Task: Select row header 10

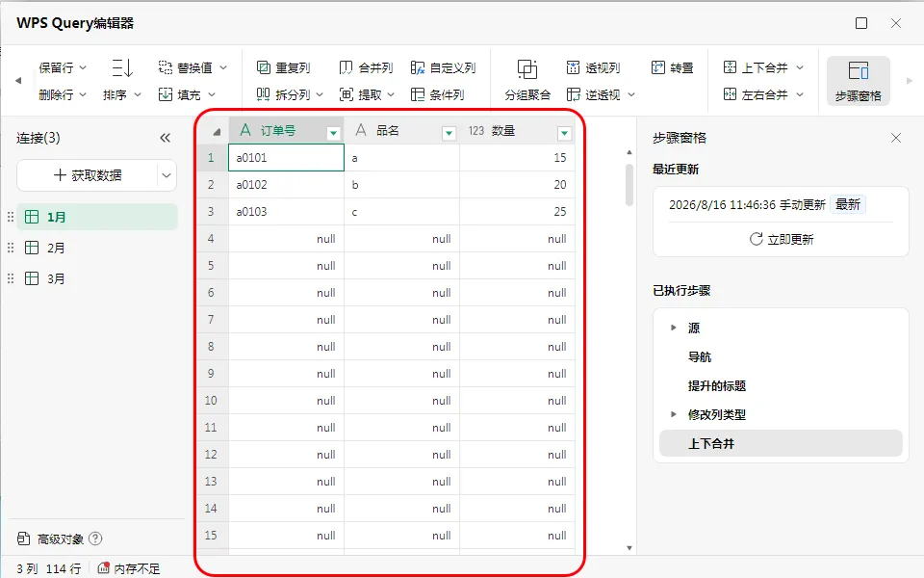Action: [x=211, y=401]
